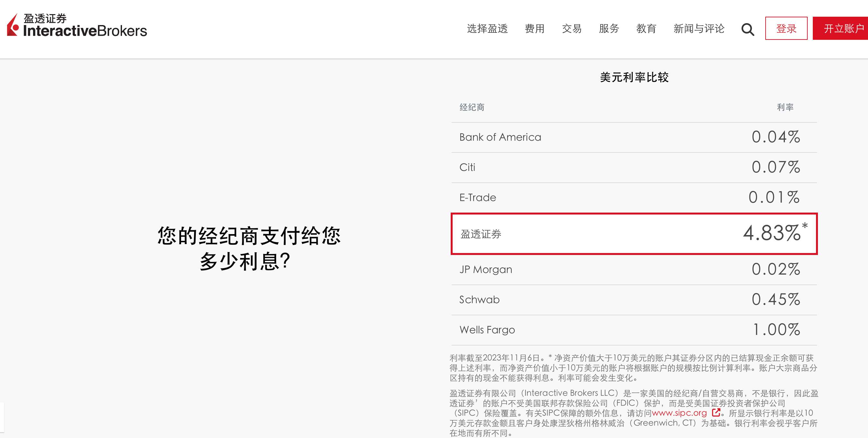Open the 交易 menu
This screenshot has width=868, height=438.
coord(571,29)
